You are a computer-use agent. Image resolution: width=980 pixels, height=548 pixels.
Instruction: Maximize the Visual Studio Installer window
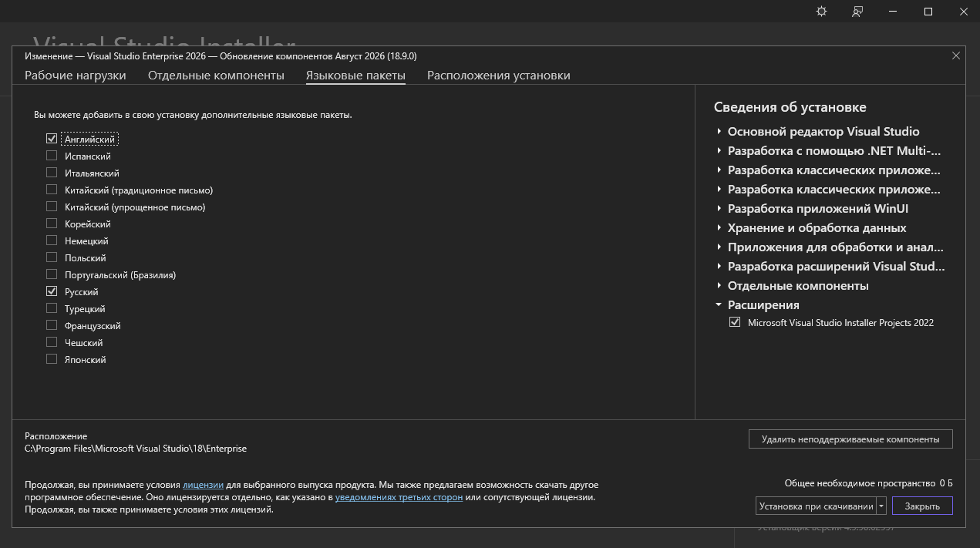click(928, 12)
